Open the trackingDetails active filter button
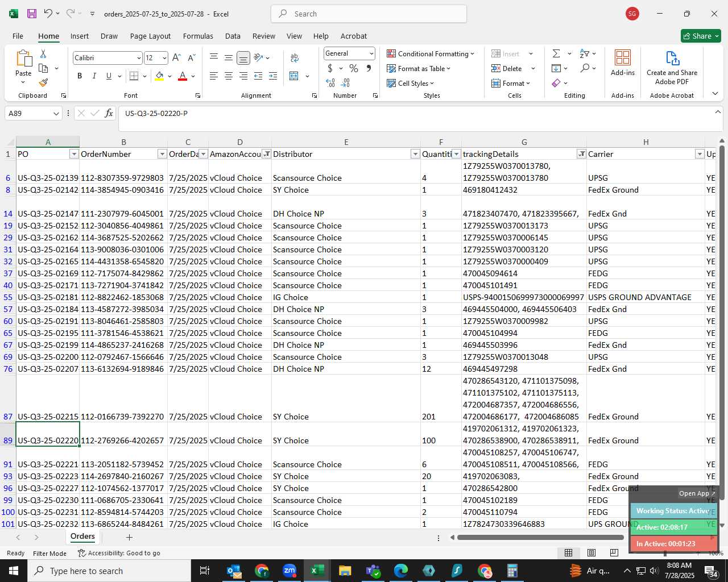Image resolution: width=728 pixels, height=582 pixels. pos(581,154)
